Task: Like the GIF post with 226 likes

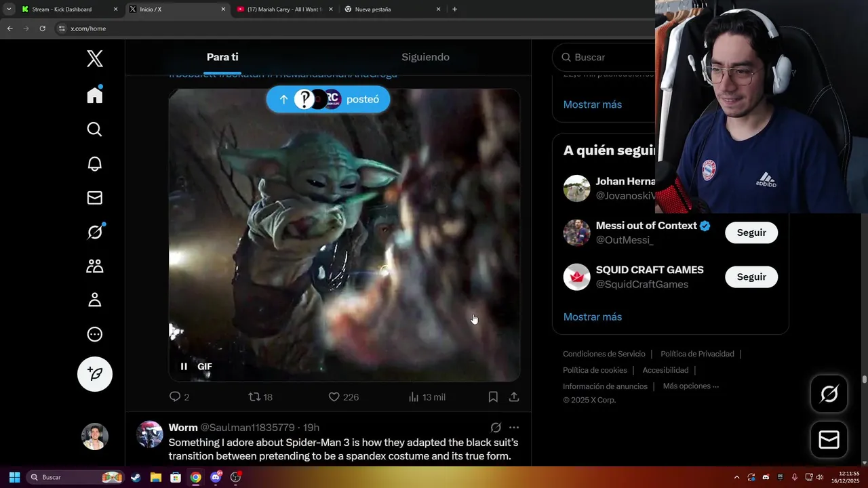Action: [x=343, y=397]
